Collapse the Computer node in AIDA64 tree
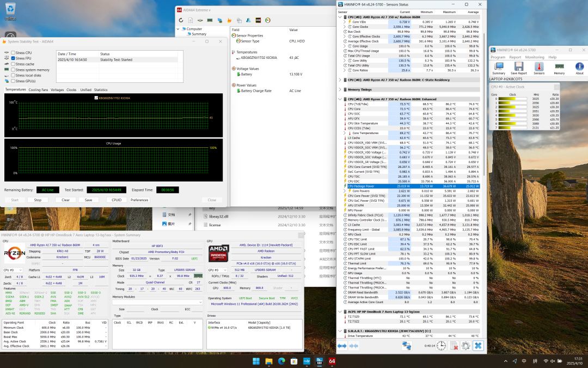This screenshot has height=368, width=588. [178, 29]
